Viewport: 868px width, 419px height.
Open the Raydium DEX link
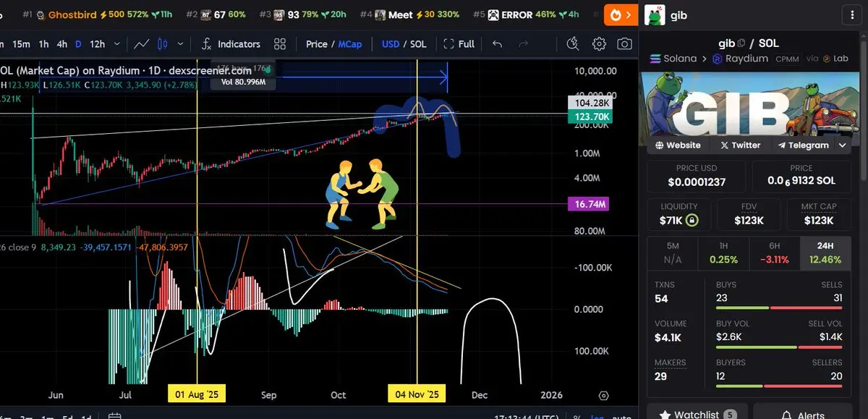click(740, 59)
